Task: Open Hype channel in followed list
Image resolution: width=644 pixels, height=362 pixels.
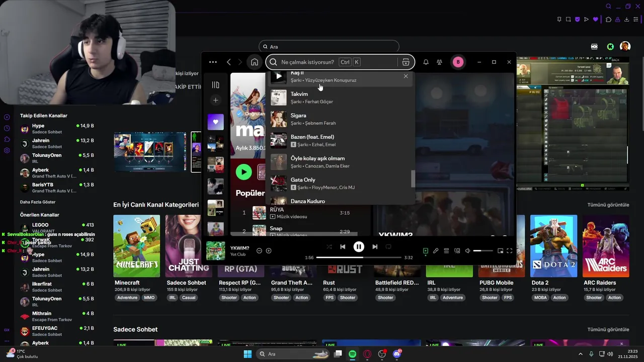Action: (57, 129)
